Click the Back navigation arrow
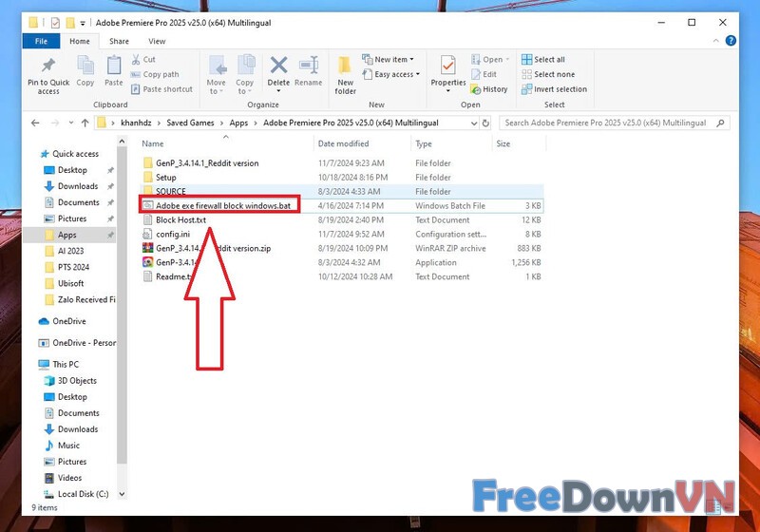The width and height of the screenshot is (760, 532). coord(35,123)
